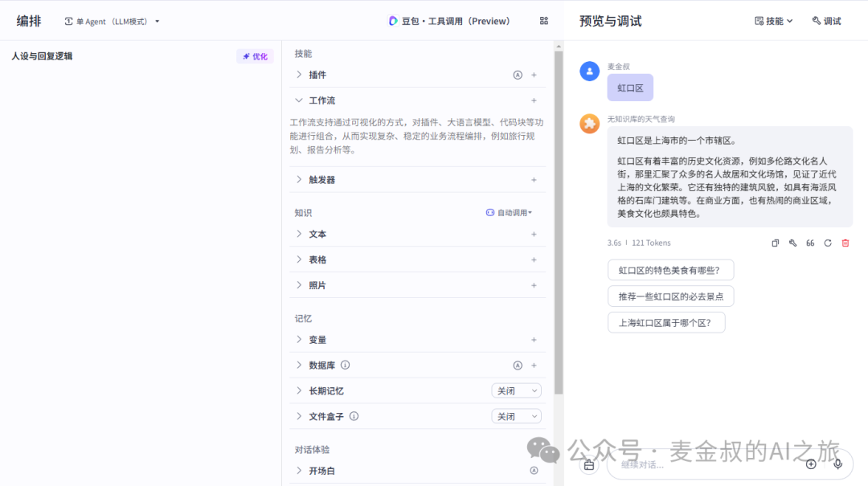Regenerate the bot's reply
868x486 pixels.
[x=828, y=243]
